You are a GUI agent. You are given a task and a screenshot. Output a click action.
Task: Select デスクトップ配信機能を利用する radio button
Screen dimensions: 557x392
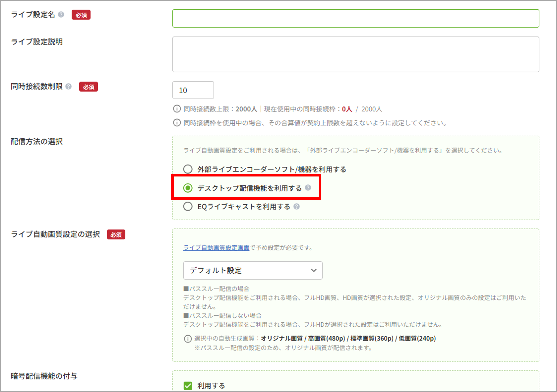pos(188,188)
